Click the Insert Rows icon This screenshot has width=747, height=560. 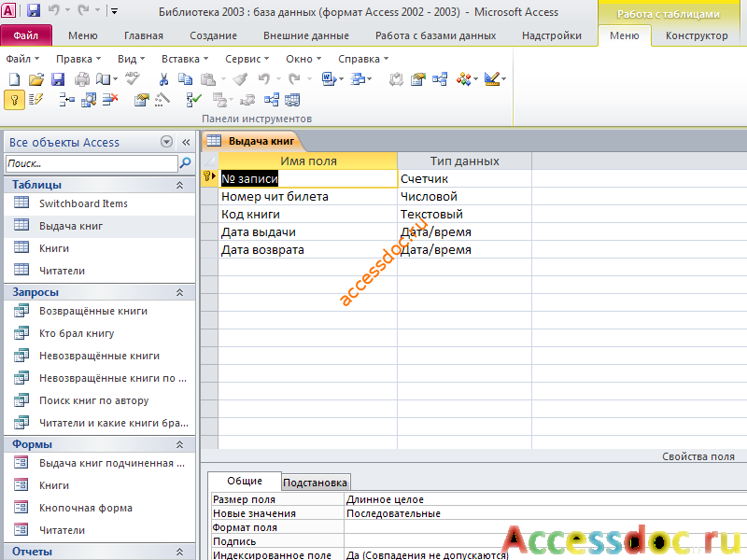click(x=66, y=100)
